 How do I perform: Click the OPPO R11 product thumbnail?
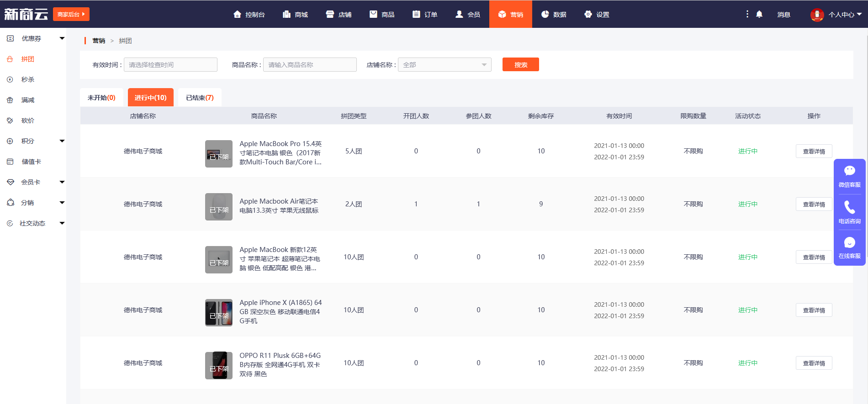pyautogui.click(x=219, y=366)
